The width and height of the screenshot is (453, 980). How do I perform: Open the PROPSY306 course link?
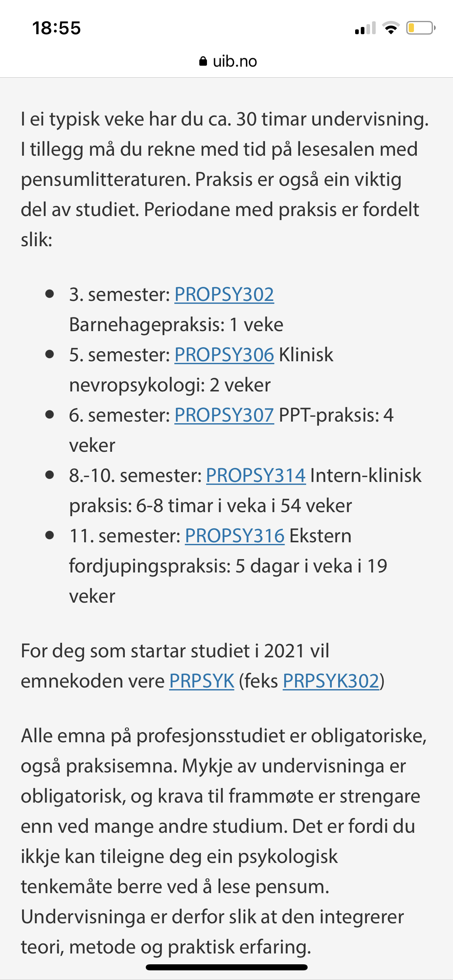pyautogui.click(x=224, y=355)
